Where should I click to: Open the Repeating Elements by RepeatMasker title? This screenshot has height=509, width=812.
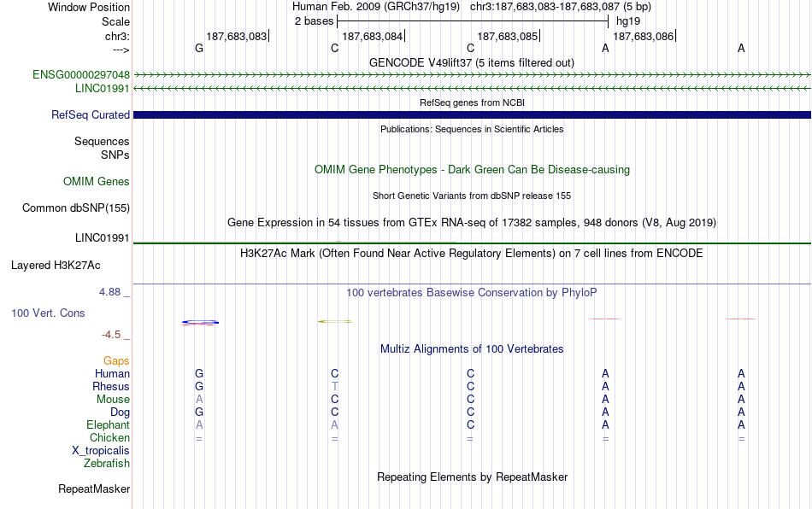point(472,477)
